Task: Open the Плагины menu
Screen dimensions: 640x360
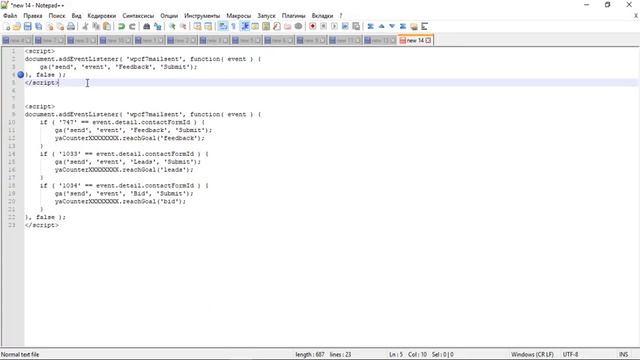Action: tap(293, 16)
